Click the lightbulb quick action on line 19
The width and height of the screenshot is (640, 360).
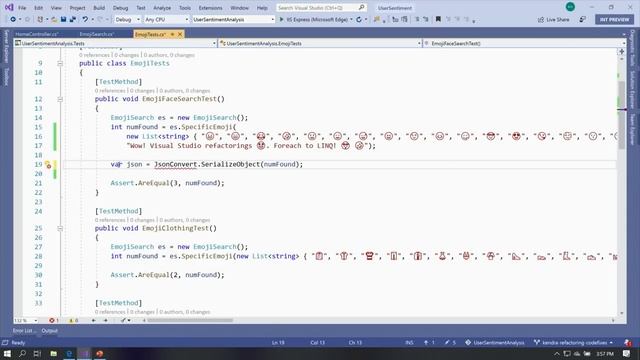point(48,164)
